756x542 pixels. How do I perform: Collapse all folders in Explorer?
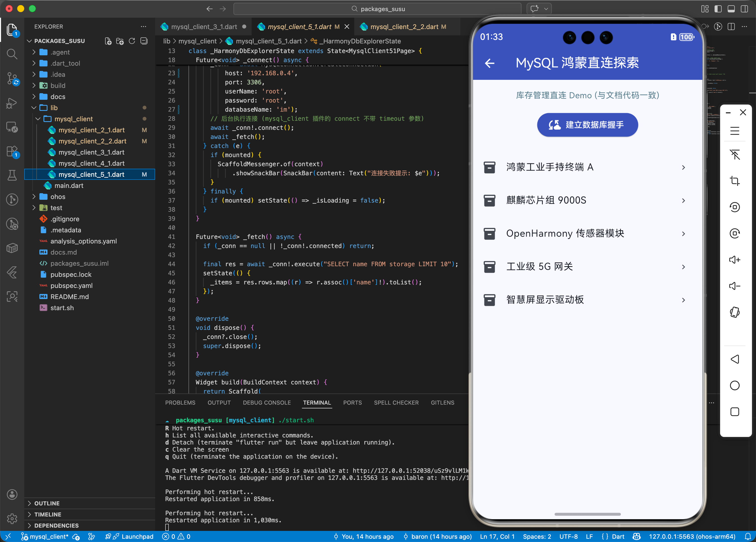coord(144,41)
